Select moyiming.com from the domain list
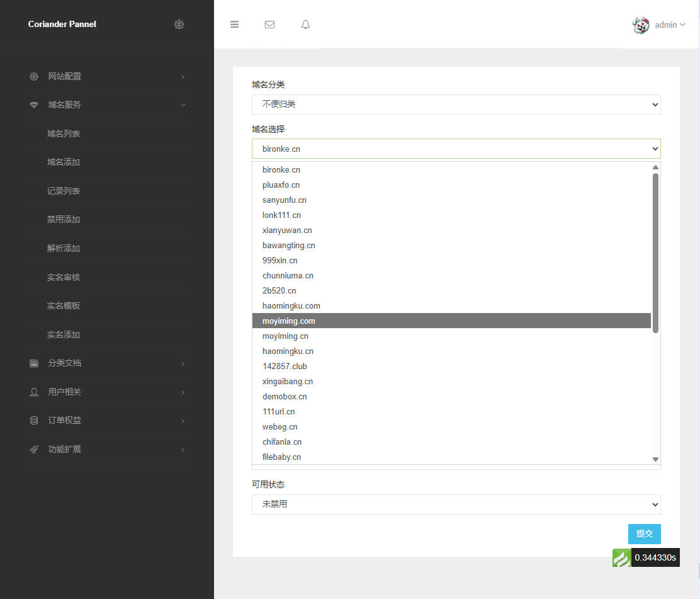The image size is (700, 599). (x=289, y=321)
